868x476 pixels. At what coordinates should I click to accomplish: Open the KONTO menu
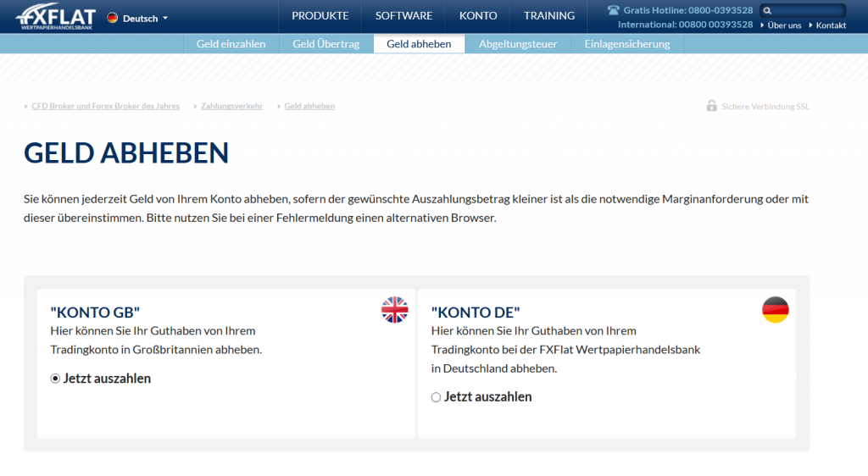[x=478, y=16]
